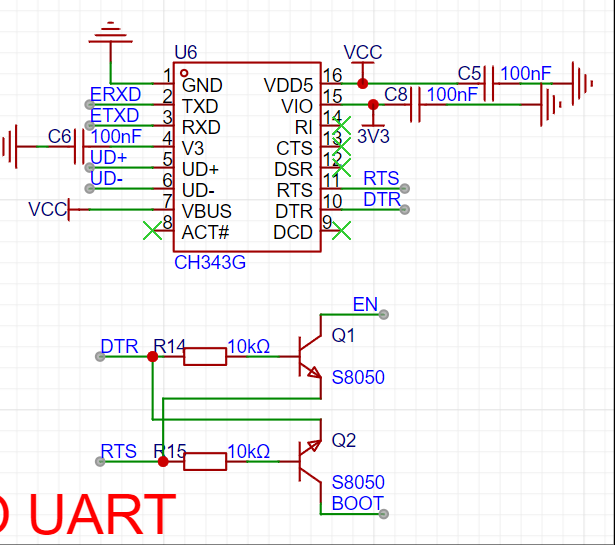615x545 pixels.
Task: Click the S8050 label under Q2
Action: click(x=358, y=483)
